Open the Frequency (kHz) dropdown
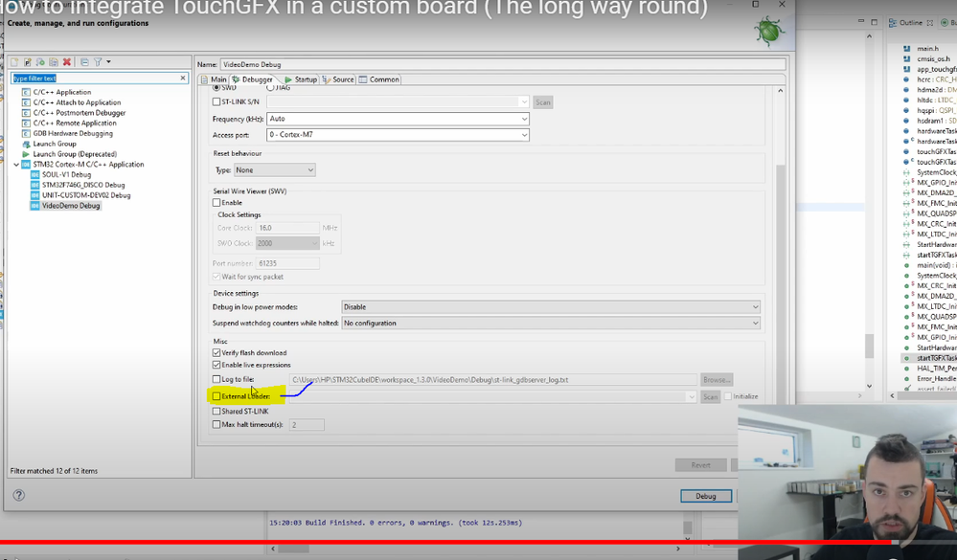 tap(398, 119)
